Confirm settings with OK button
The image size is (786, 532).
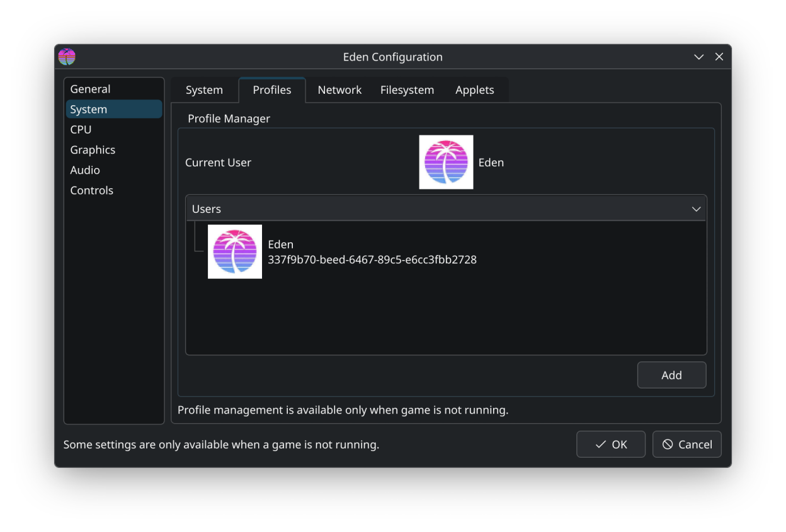point(611,444)
